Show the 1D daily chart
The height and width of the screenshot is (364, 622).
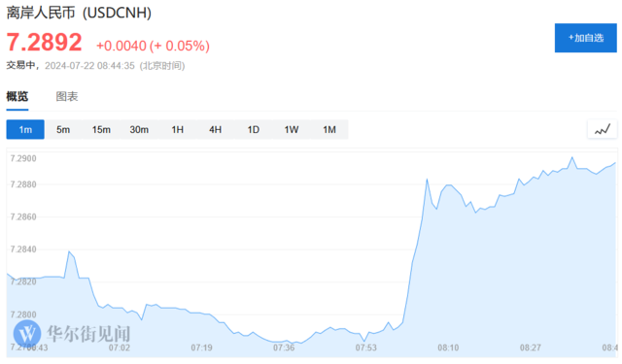[254, 129]
